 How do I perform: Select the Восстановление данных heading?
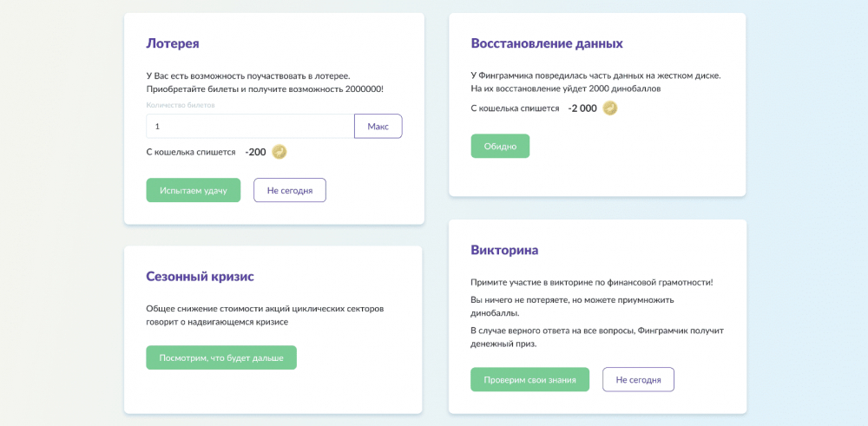pyautogui.click(x=547, y=43)
